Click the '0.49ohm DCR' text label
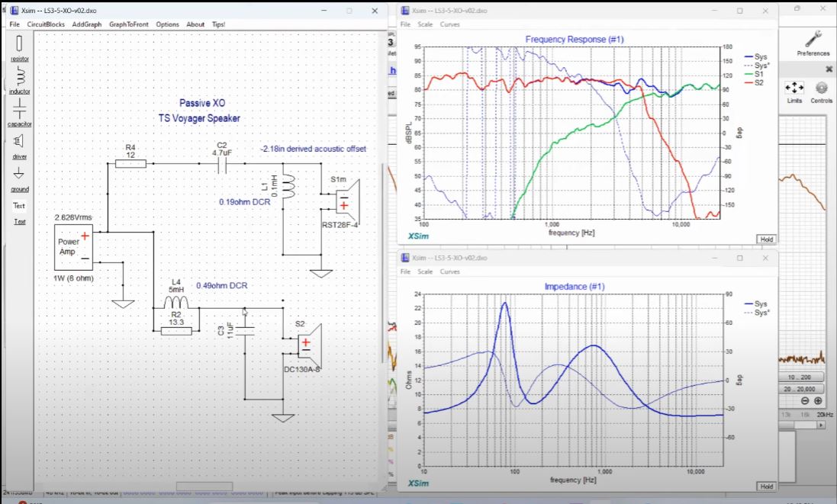837x504 pixels. pyautogui.click(x=221, y=285)
